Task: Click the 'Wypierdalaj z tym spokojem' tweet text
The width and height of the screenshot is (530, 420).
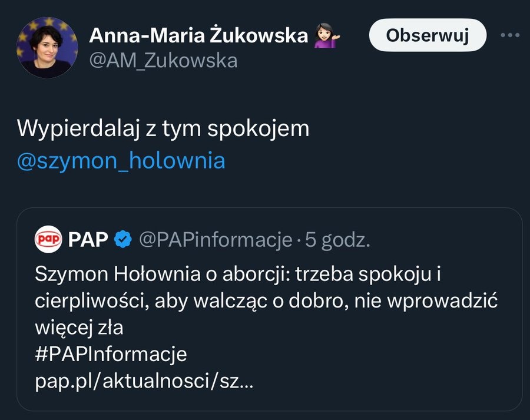Action: pos(163,128)
